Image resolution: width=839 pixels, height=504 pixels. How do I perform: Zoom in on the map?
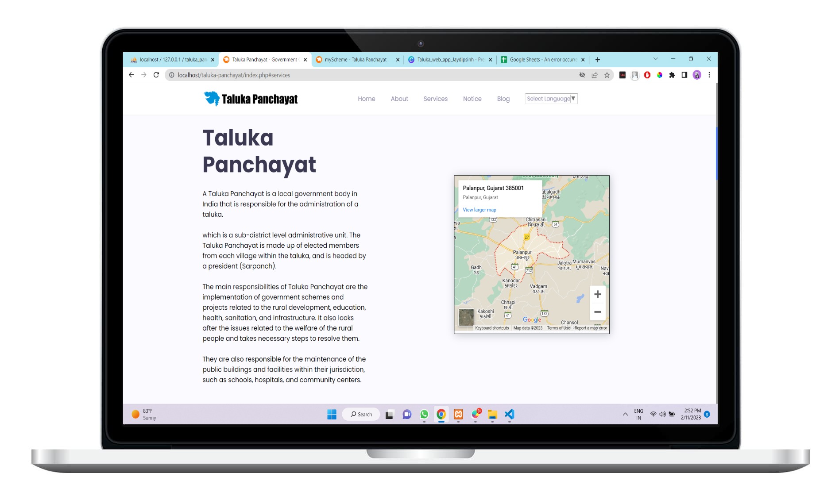pos(598,294)
